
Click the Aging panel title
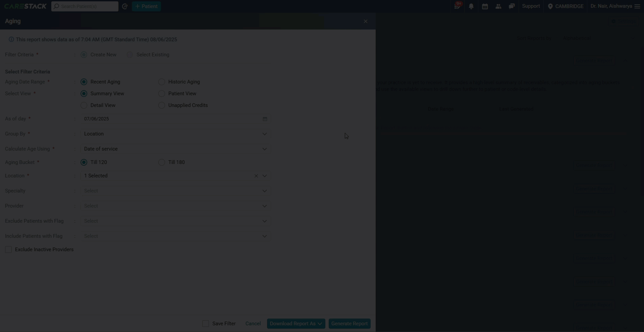tap(13, 21)
